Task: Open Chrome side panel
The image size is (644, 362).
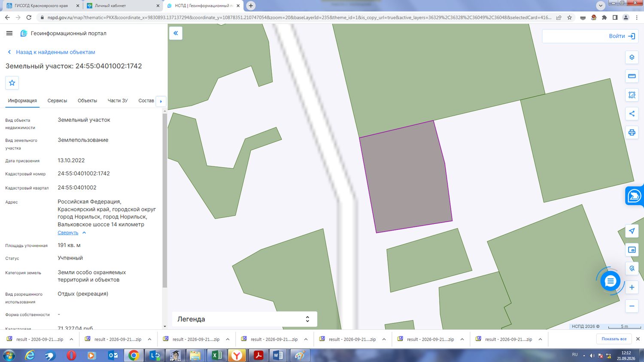Action: click(x=615, y=18)
